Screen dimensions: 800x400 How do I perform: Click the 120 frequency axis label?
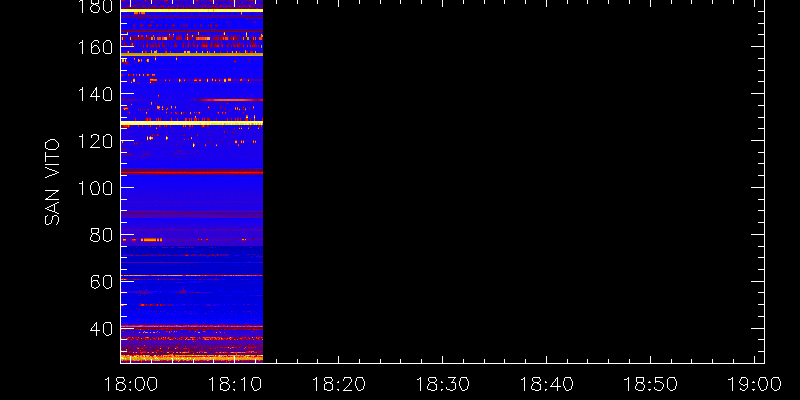[x=96, y=141]
